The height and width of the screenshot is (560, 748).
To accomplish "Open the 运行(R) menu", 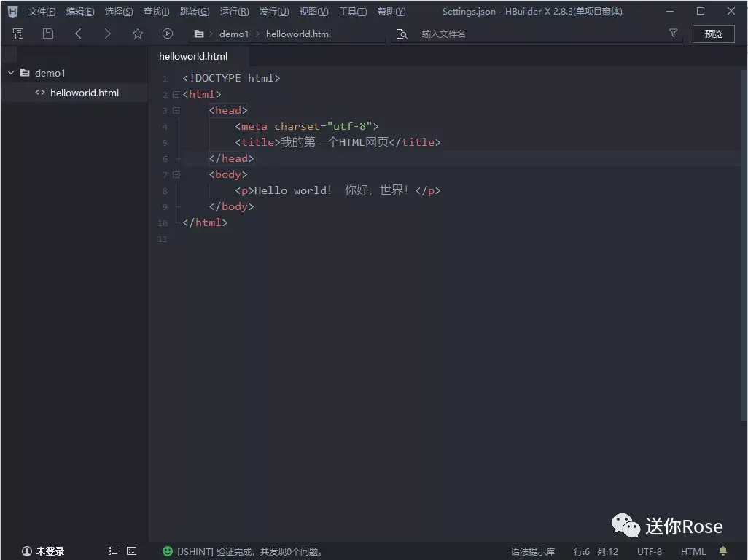I will tap(233, 11).
